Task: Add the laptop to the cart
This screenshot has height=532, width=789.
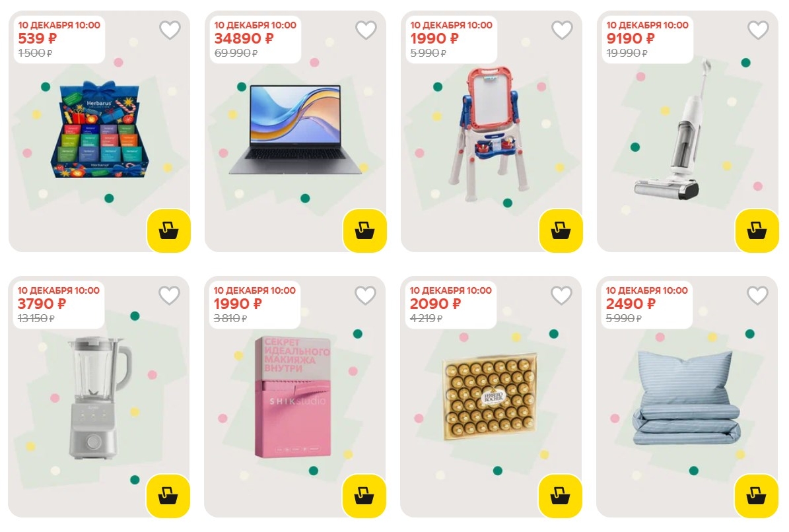Action: [365, 231]
